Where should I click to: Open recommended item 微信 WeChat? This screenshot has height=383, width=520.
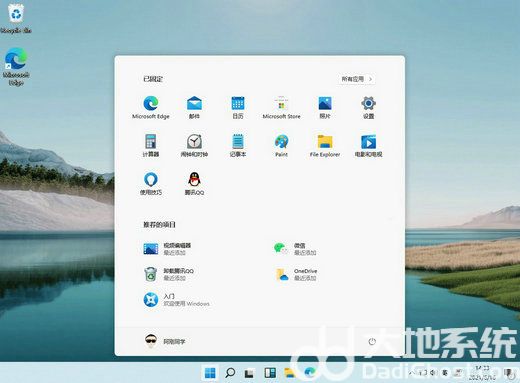tap(295, 249)
